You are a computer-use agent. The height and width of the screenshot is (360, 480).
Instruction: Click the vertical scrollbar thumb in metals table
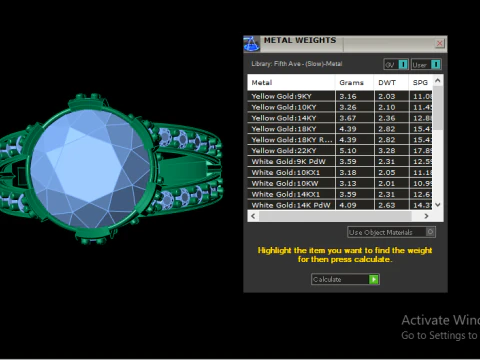coord(438,108)
